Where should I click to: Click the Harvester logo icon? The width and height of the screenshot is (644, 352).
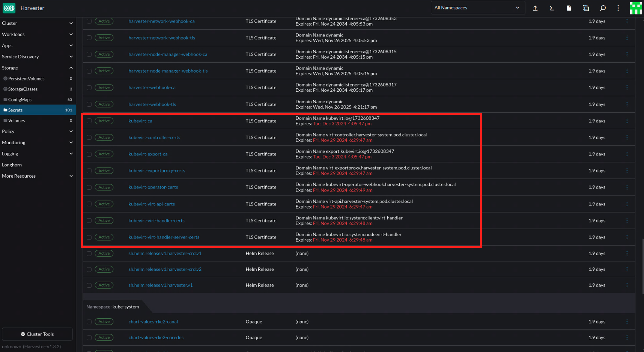click(9, 8)
